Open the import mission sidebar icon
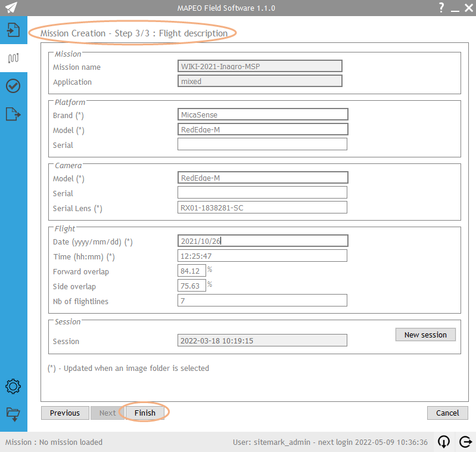Screen dimensions: 476x452 [x=13, y=30]
